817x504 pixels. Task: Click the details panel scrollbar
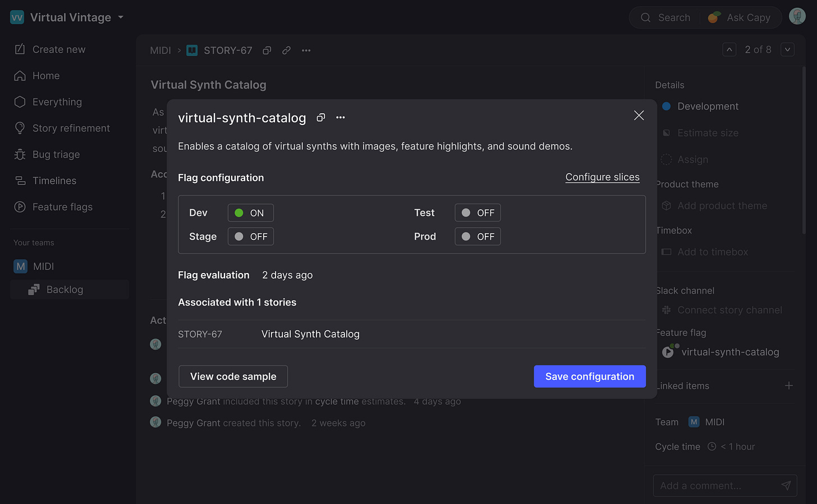804,150
